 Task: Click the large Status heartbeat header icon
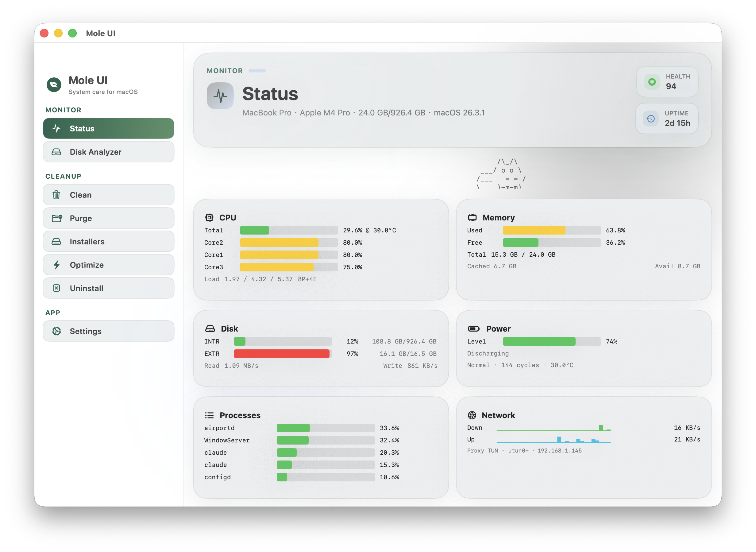220,96
